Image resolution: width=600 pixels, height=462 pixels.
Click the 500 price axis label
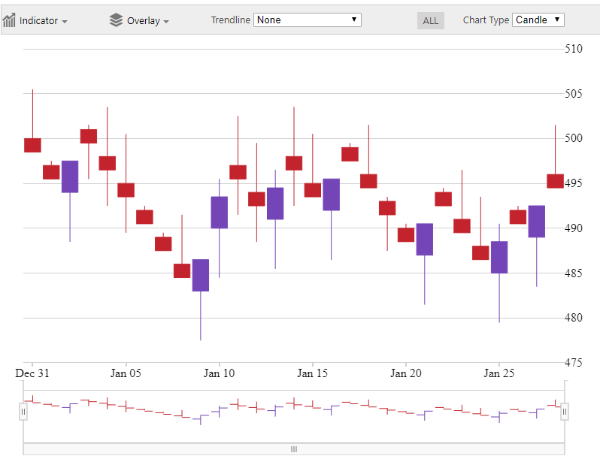574,139
